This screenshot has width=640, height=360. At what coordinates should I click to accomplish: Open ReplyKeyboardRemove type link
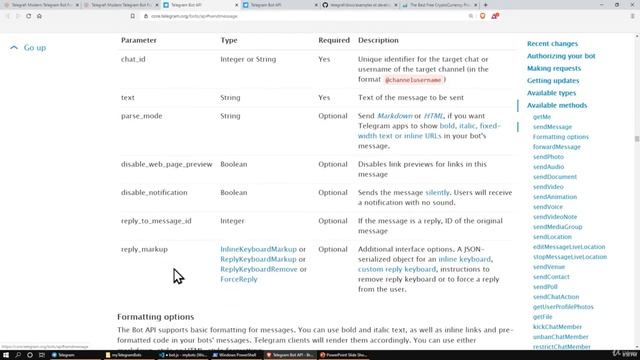(259, 269)
